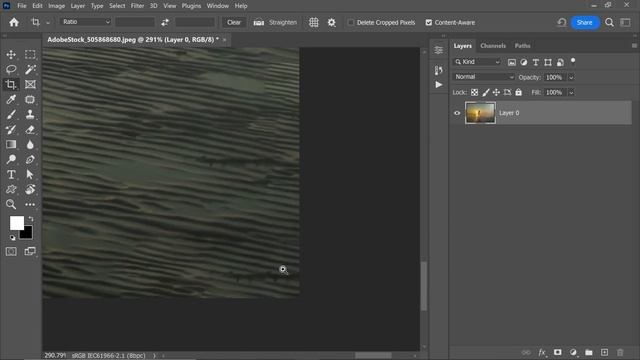Select the Eyedropper tool

[x=11, y=100]
